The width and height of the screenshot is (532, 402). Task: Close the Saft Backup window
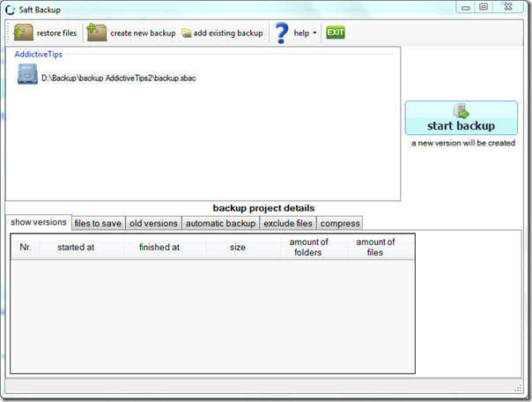(508, 7)
